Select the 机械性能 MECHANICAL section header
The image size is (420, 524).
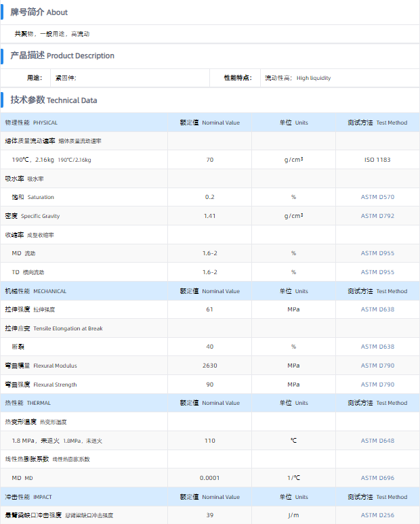pos(36,291)
